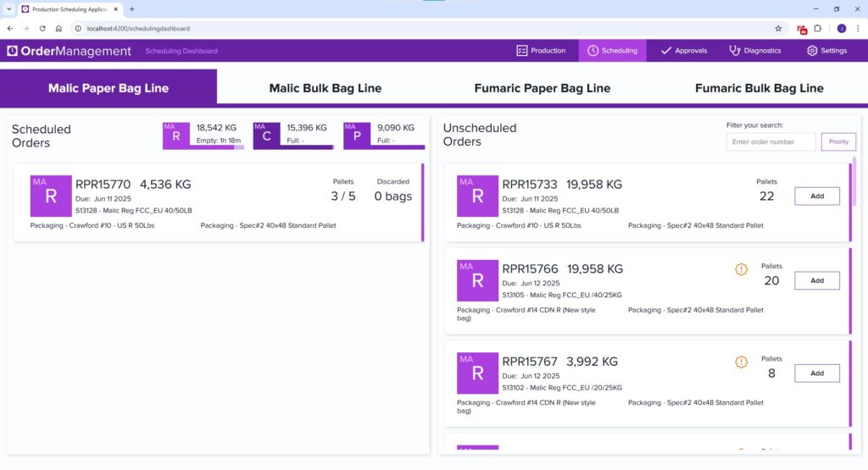Select scheduled order RPR15770 title text

coord(103,184)
